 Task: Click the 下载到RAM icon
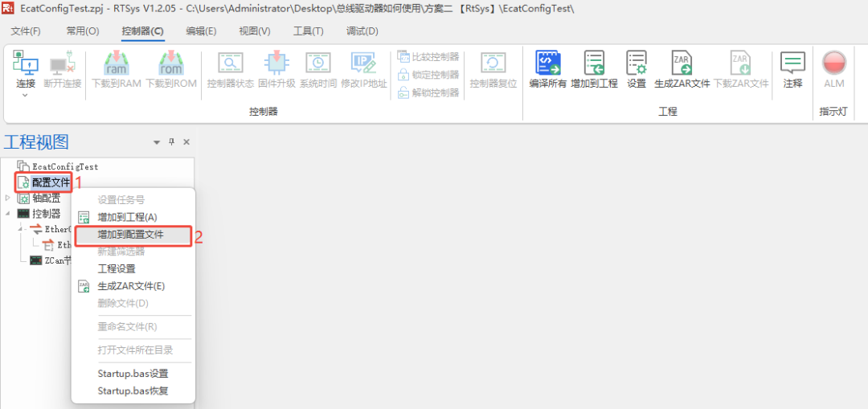pos(117,64)
